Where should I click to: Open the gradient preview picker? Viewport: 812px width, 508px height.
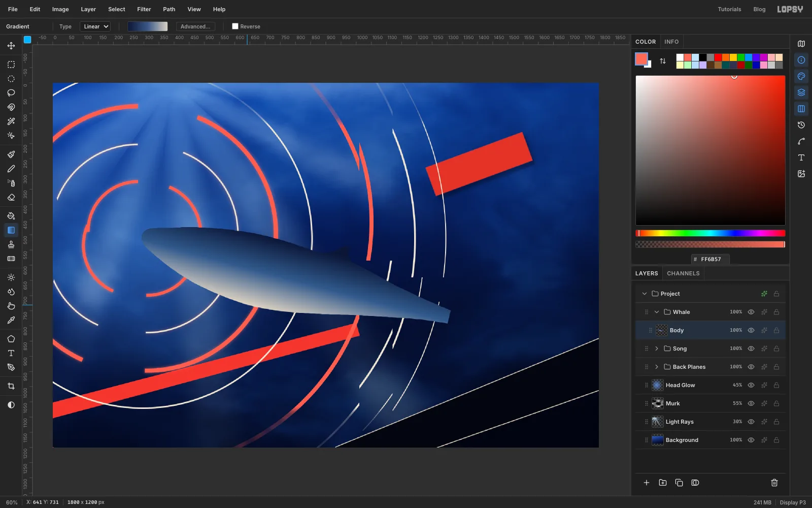(148, 26)
